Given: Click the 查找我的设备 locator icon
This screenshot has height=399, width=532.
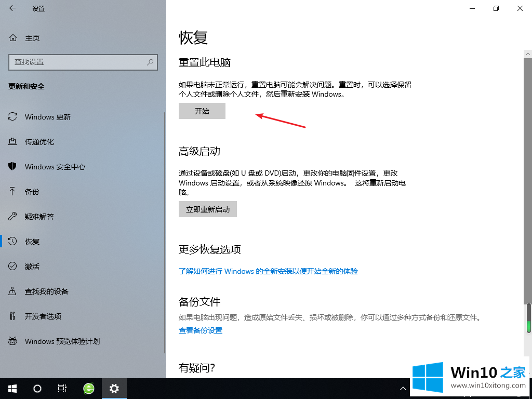Looking at the screenshot, I should pyautogui.click(x=12, y=291).
